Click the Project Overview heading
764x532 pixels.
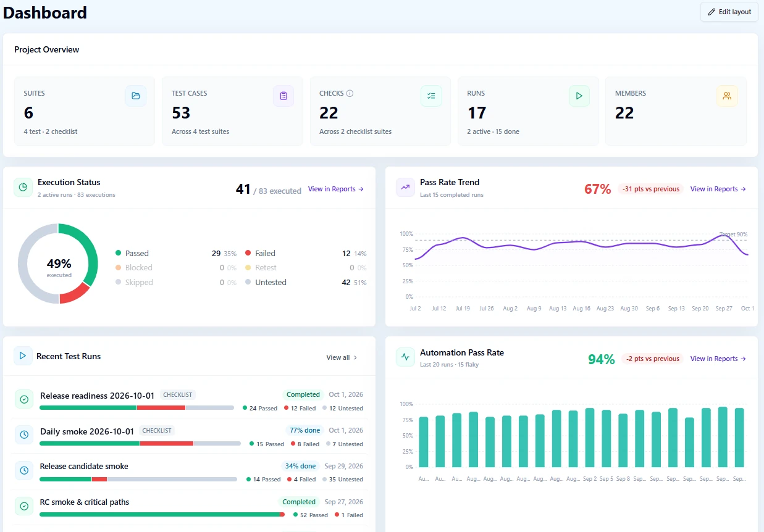(47, 49)
